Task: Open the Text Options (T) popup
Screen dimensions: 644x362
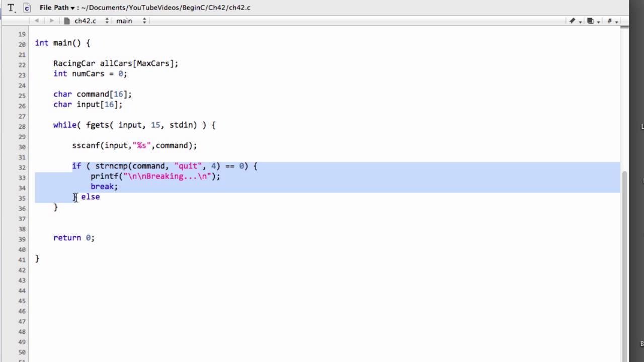Action: (x=12, y=8)
